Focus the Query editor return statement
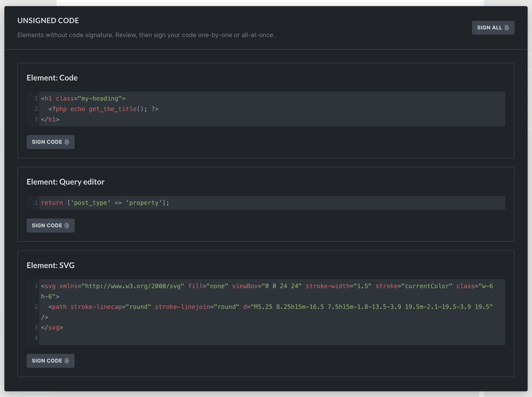The image size is (532, 397). 105,203
